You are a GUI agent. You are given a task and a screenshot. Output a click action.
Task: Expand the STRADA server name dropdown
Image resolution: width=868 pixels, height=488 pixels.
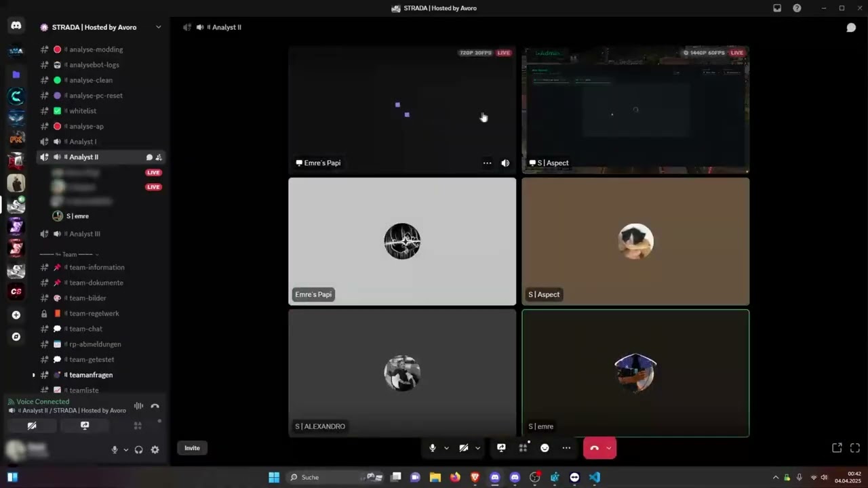coord(158,27)
